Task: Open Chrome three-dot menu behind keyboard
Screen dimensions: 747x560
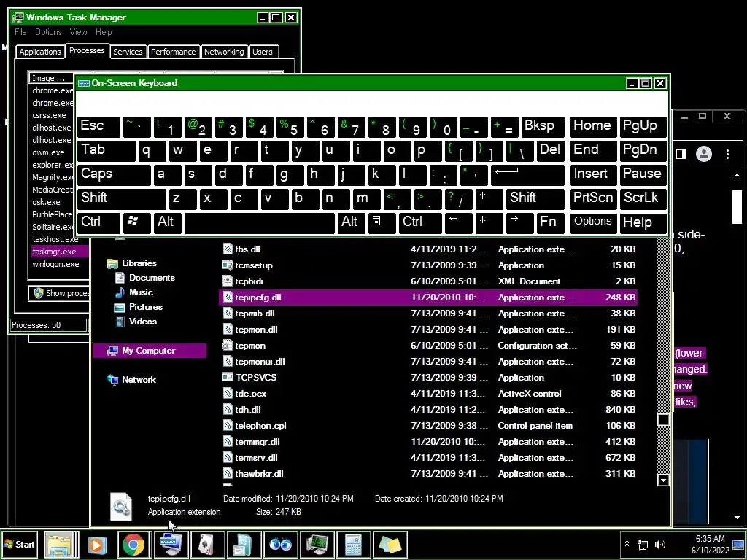Action: point(727,154)
